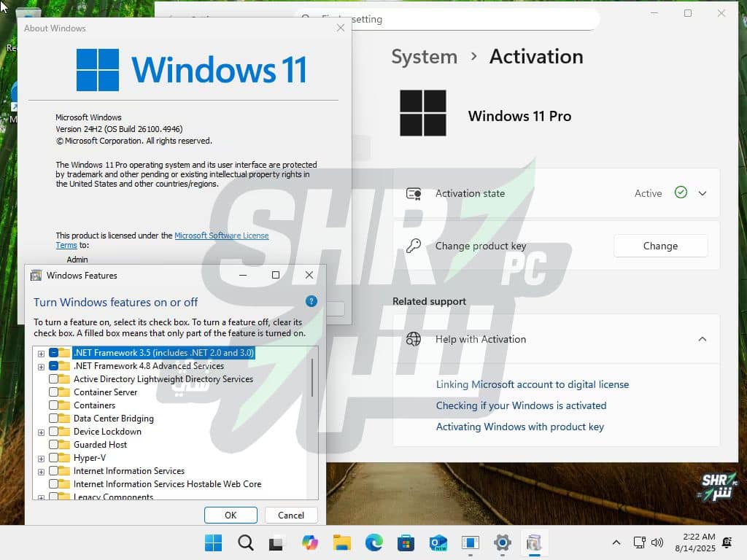Click OK in Windows Features
Image resolution: width=747 pixels, height=560 pixels.
pyautogui.click(x=231, y=516)
